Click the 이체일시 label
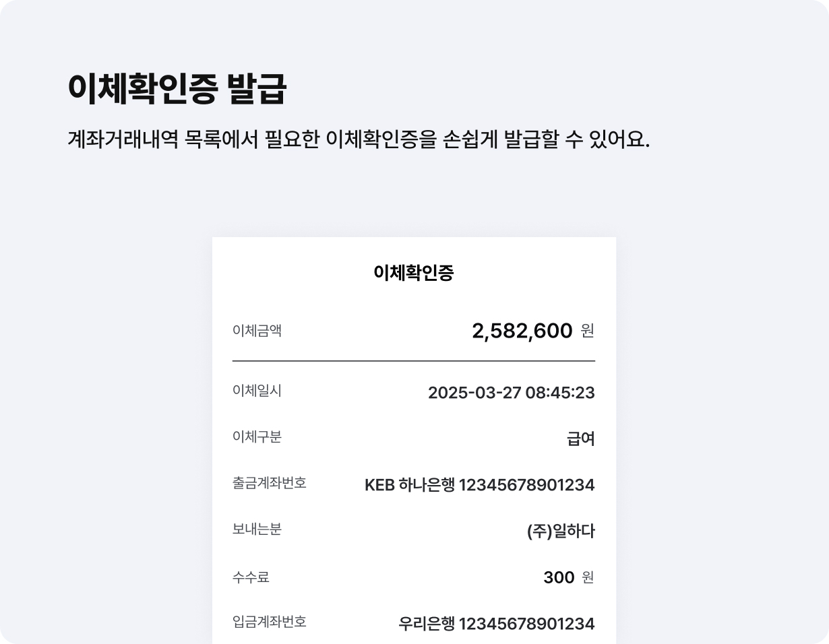Viewport: 829px width, 644px height. tap(257, 391)
